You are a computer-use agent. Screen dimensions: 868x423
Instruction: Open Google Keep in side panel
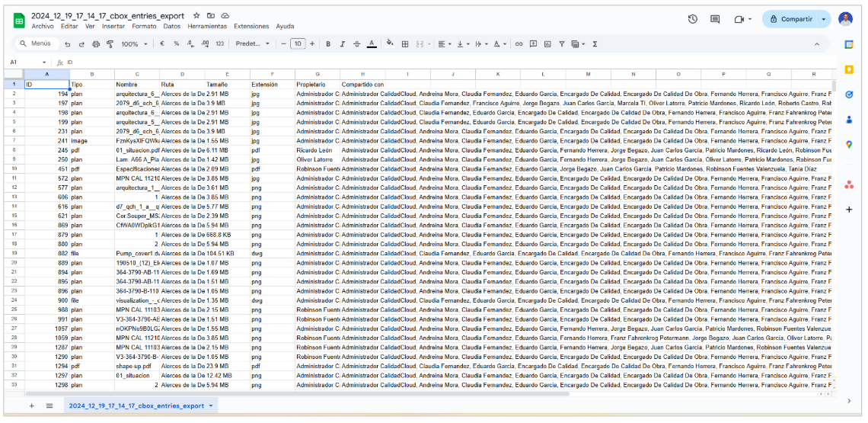(849, 69)
